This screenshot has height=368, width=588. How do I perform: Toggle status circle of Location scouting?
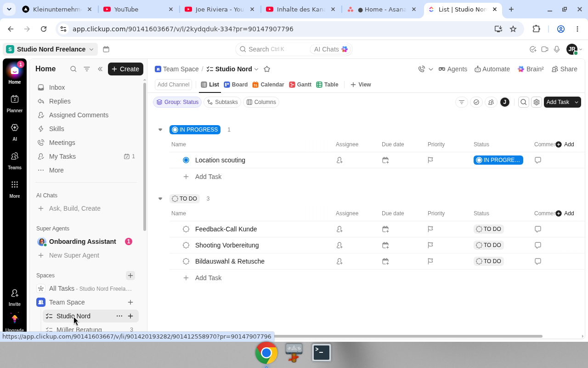click(x=186, y=160)
